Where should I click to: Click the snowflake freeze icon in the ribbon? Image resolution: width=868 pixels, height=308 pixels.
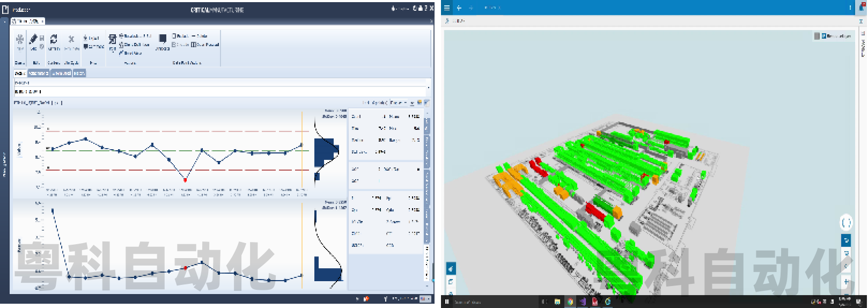(19, 40)
